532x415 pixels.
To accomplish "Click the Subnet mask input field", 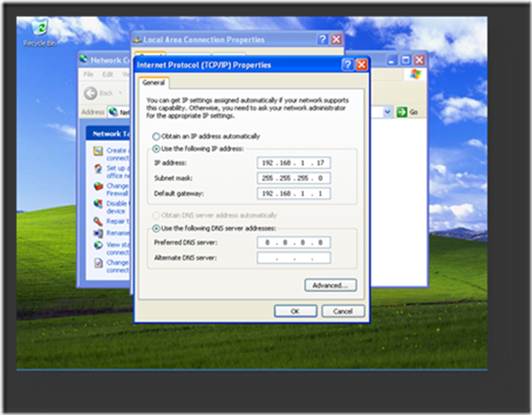I will pyautogui.click(x=294, y=178).
